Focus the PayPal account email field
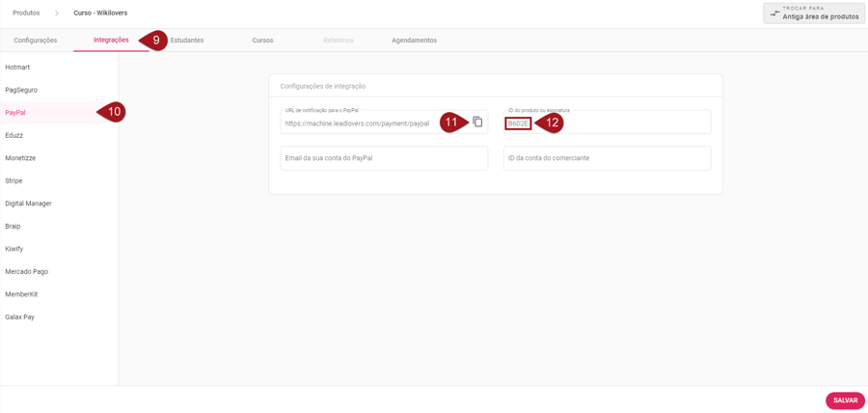 coord(384,158)
